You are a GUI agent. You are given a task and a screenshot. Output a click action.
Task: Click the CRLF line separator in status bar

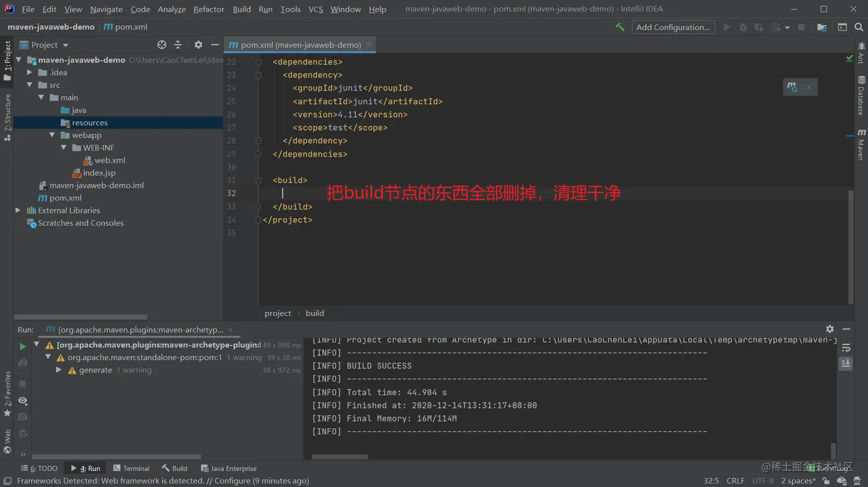pos(735,481)
